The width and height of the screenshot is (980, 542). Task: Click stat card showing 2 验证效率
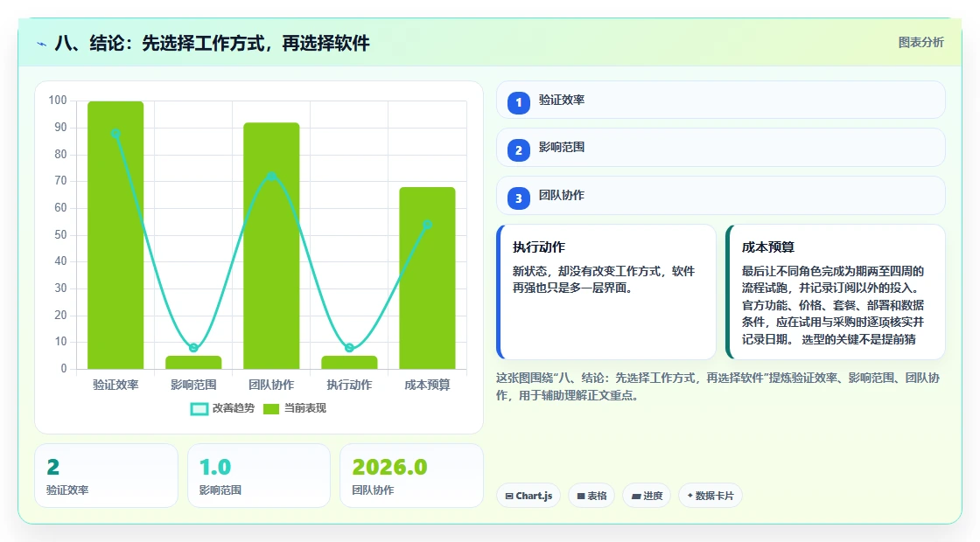(106, 476)
